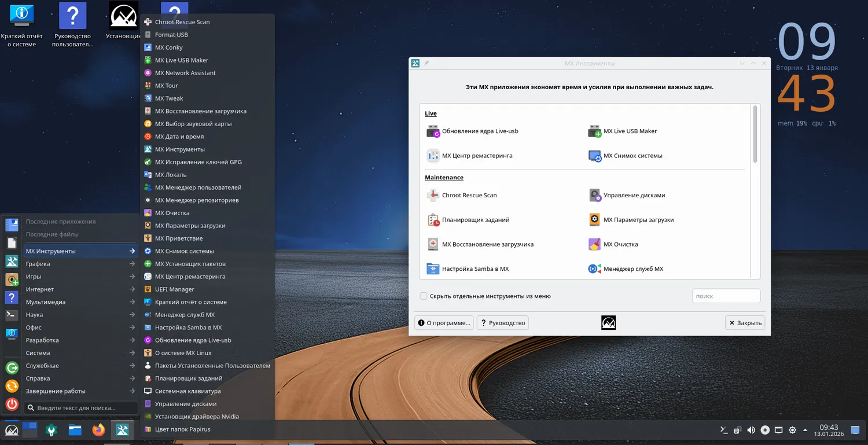
Task: Select MX Tour in the submenu
Action: tap(207, 86)
